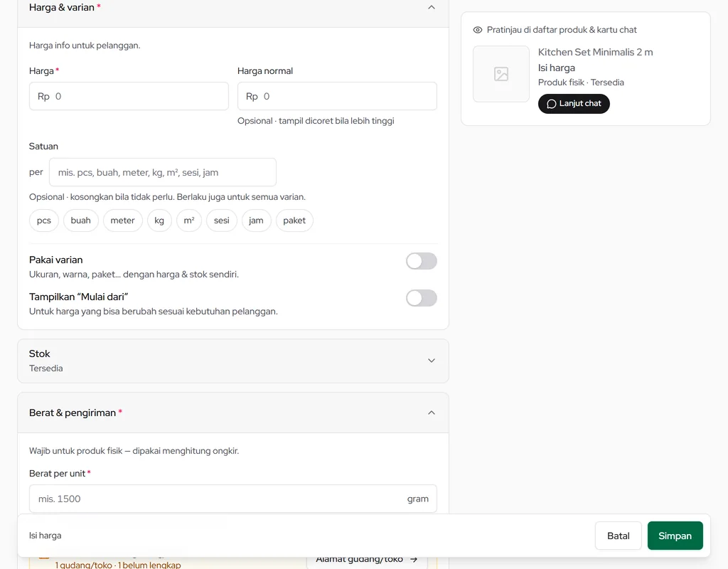Click the Simpan button
This screenshot has height=569, width=728.
[x=675, y=536]
